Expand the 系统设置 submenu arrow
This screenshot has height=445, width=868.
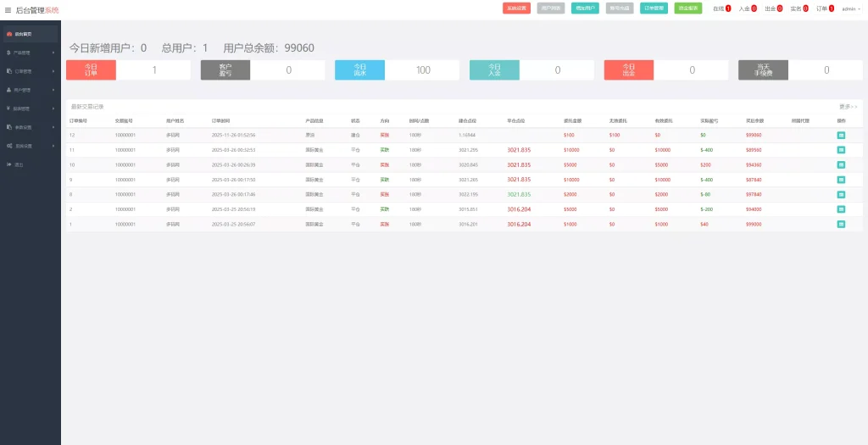tap(53, 146)
